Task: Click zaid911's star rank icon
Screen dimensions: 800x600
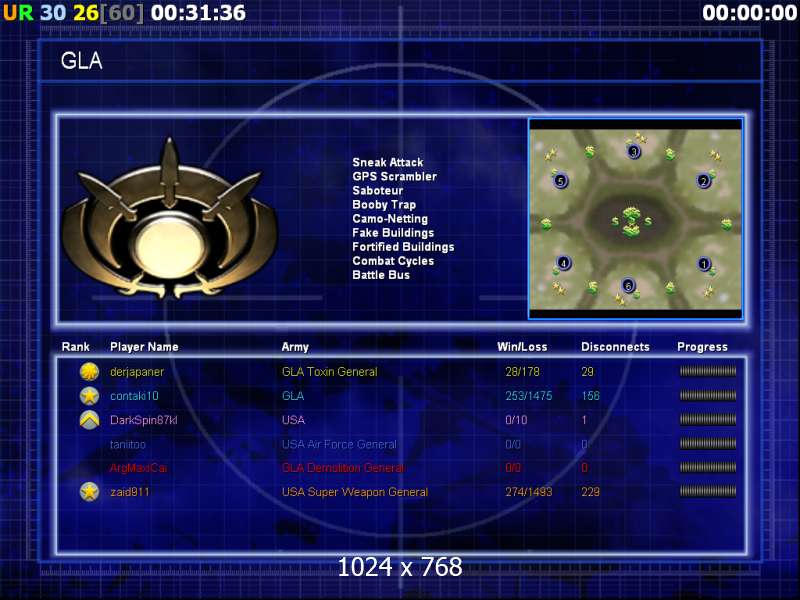Action: 89,492
